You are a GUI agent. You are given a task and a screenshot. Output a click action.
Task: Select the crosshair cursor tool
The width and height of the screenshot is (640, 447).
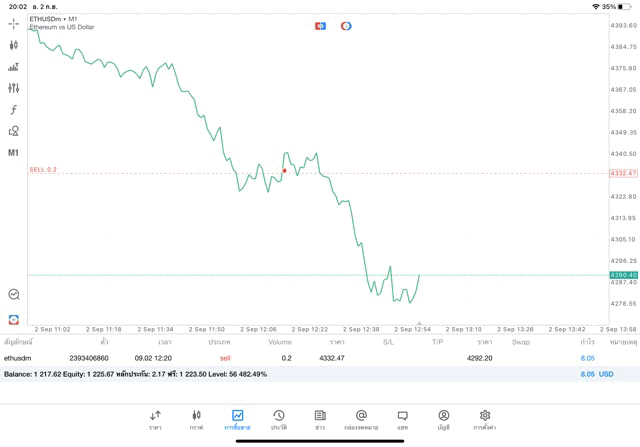[x=13, y=23]
